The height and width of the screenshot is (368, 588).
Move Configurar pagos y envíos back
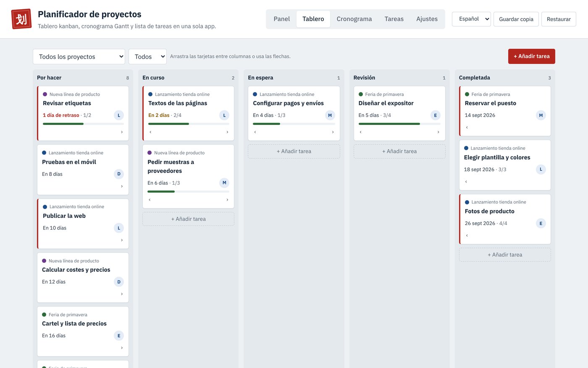coord(255,132)
